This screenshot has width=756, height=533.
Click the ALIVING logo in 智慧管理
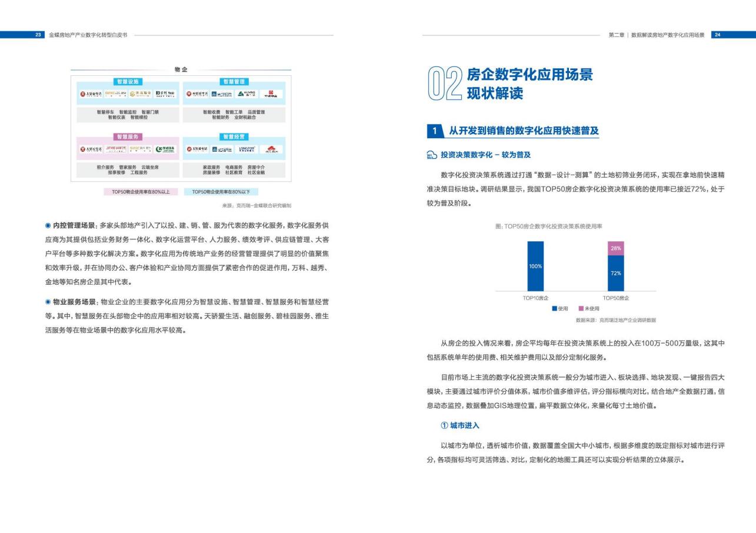tap(247, 94)
